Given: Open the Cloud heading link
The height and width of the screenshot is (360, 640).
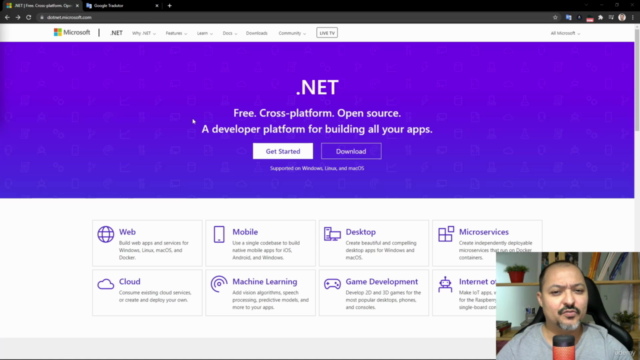Looking at the screenshot, I should (x=129, y=282).
